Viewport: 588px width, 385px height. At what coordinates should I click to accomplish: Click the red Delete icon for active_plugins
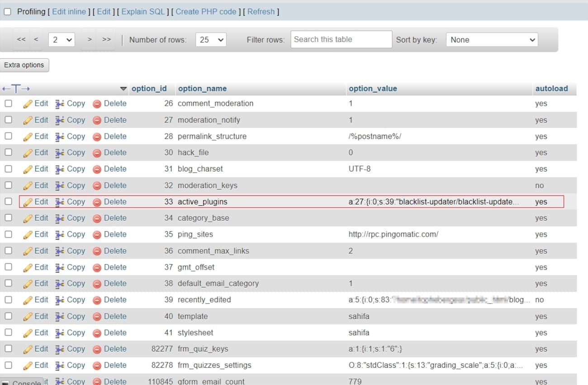pyautogui.click(x=97, y=202)
